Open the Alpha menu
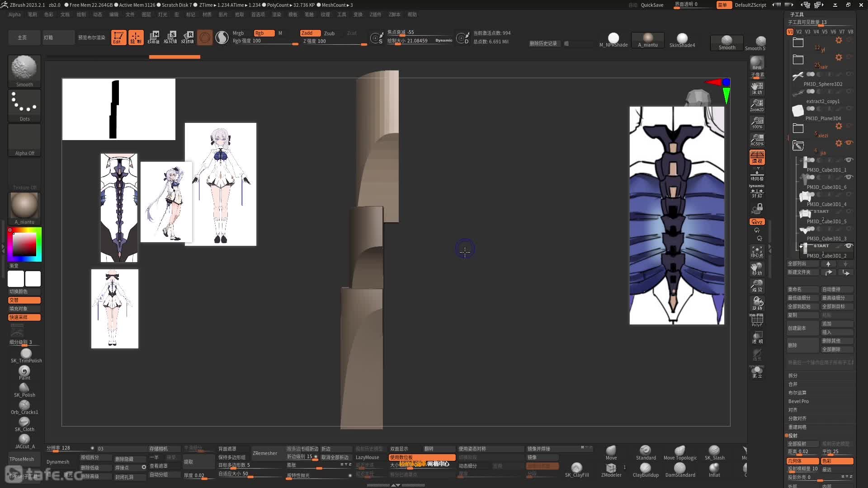The image size is (868, 488). (14, 14)
